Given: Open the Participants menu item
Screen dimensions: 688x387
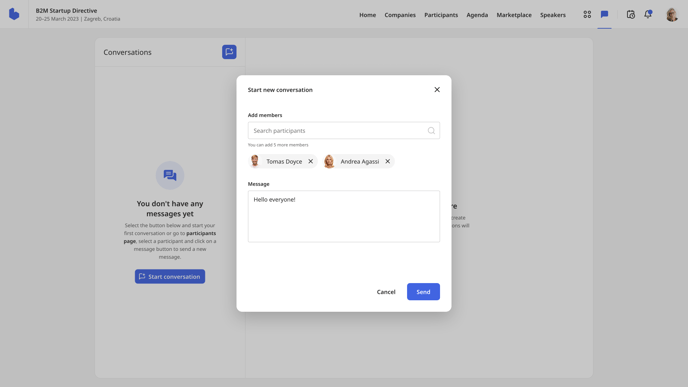Looking at the screenshot, I should tap(441, 15).
